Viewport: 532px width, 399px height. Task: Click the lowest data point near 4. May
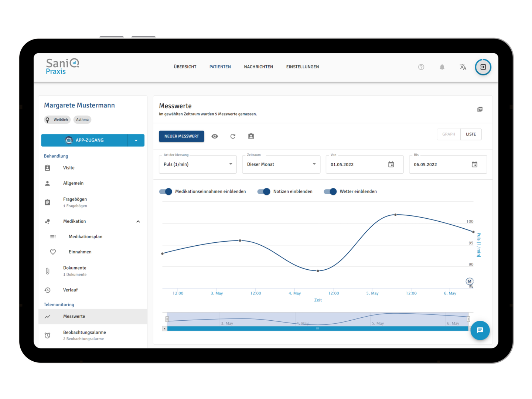(318, 271)
